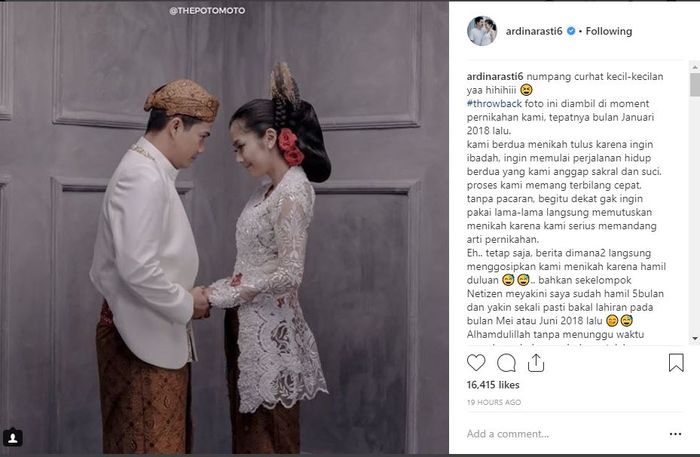
Task: Click the caption scrollbar up arrow
Action: [695, 67]
